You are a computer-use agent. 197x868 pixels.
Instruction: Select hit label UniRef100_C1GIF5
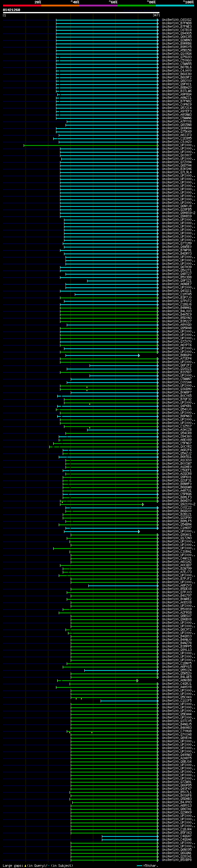click(176, 700)
